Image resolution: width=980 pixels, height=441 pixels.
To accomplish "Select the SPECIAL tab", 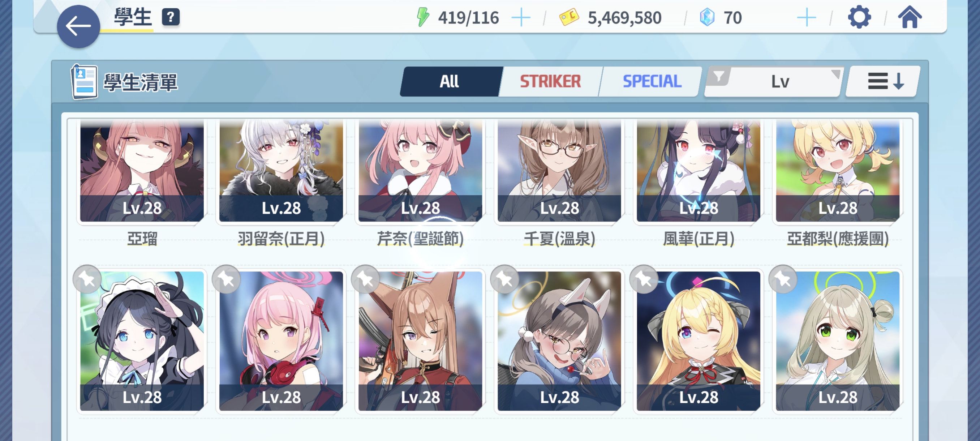I will pyautogui.click(x=651, y=81).
